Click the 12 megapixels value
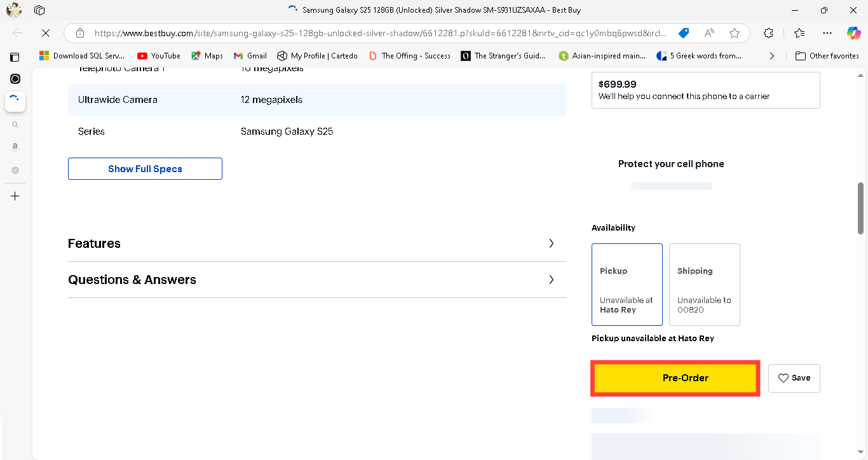The height and width of the screenshot is (460, 868). pyautogui.click(x=271, y=100)
